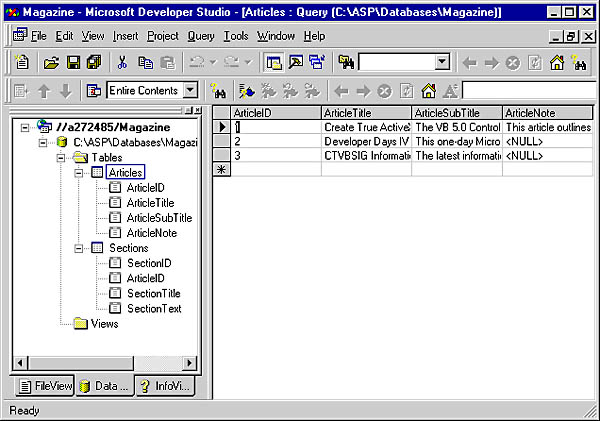Click the Paste toolbar icon
The height and width of the screenshot is (421, 600).
tap(167, 62)
